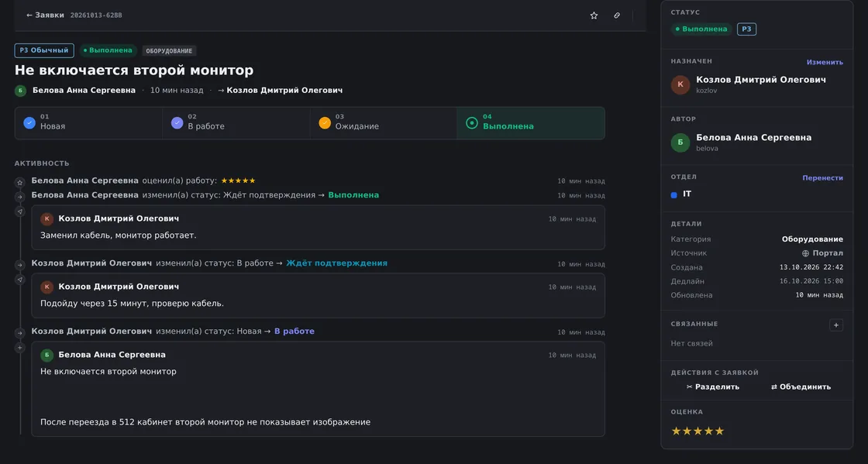Click Козлов's avatar in the 'Подойду через 15 минут' comment
Image resolution: width=868 pixels, height=464 pixels.
(x=47, y=287)
